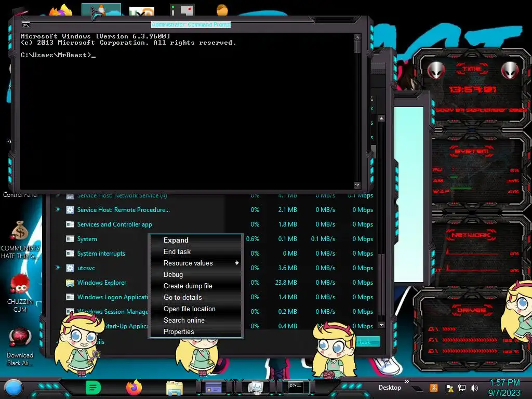Expand the Desktop toolbar chevron

pos(406,382)
